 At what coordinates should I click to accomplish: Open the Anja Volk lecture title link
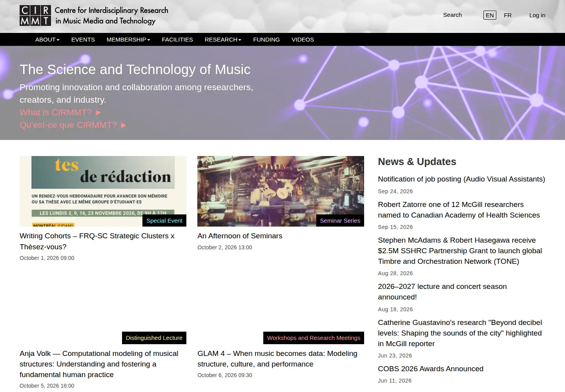[x=99, y=364]
